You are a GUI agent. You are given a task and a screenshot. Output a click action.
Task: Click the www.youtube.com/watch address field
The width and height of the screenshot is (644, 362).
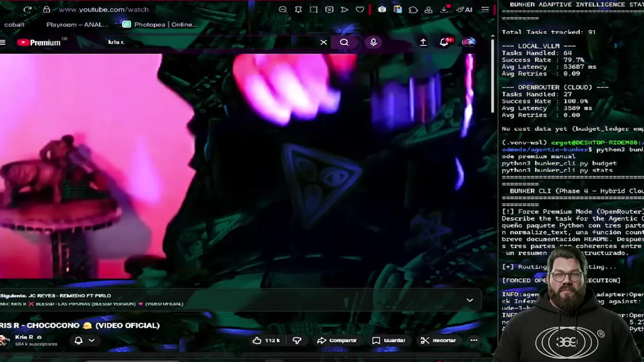click(x=104, y=10)
